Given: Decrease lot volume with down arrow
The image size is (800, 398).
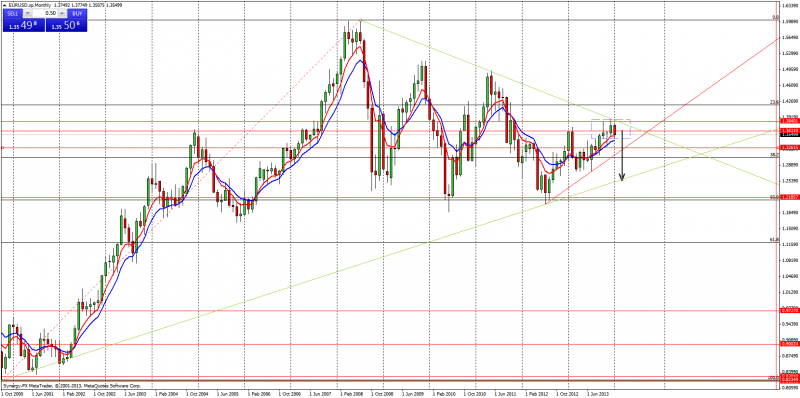Looking at the screenshot, I should point(28,13).
